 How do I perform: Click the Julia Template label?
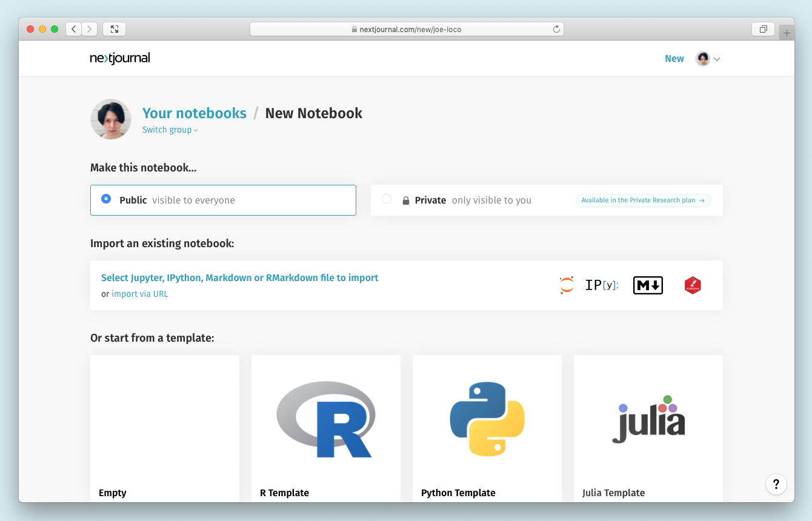click(613, 493)
